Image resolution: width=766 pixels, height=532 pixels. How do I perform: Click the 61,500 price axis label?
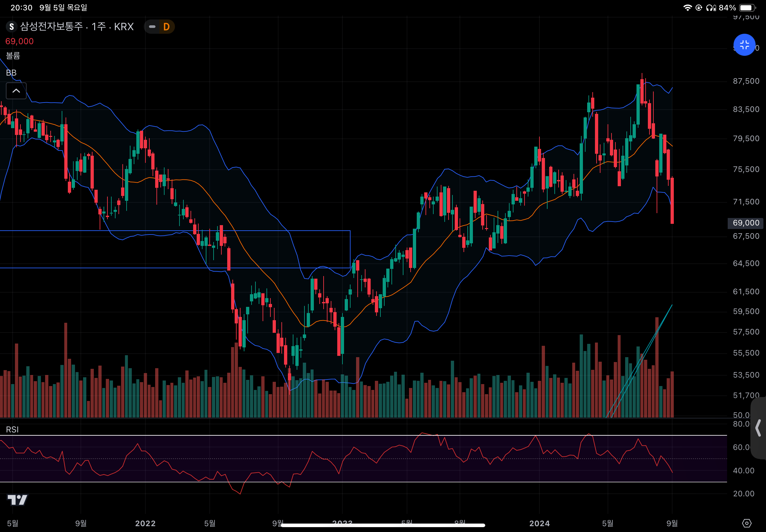pyautogui.click(x=746, y=292)
